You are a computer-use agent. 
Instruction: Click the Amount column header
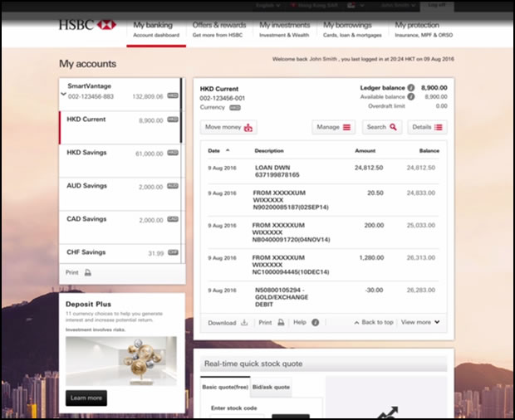[365, 150]
